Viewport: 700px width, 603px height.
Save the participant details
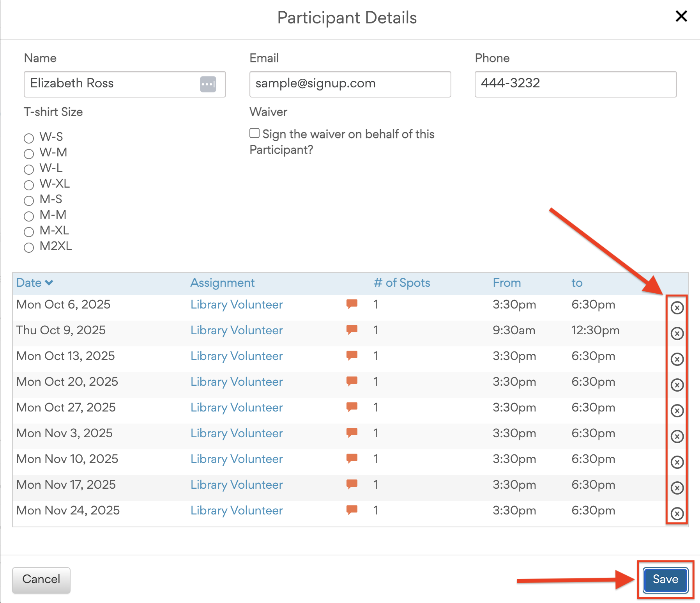pyautogui.click(x=665, y=580)
